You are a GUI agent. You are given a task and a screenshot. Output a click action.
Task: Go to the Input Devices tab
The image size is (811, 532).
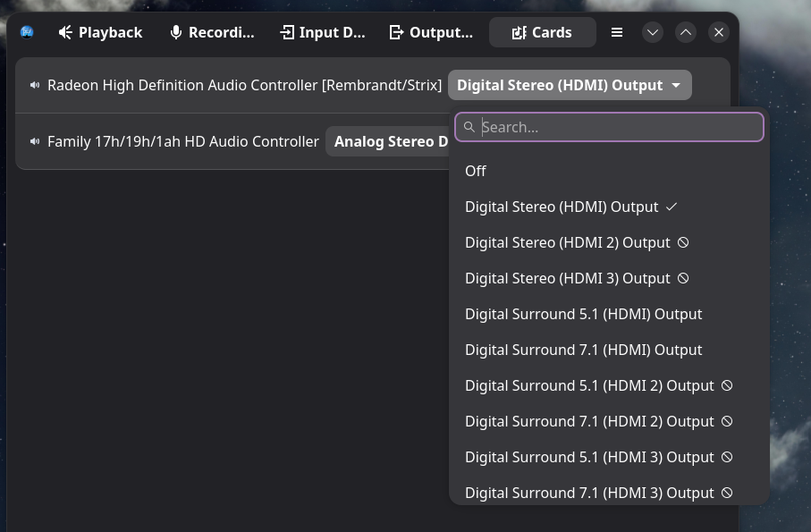click(x=323, y=32)
